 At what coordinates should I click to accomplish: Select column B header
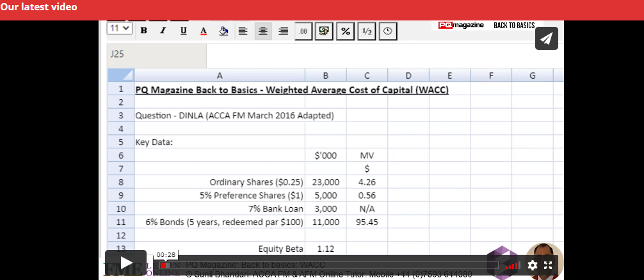pyautogui.click(x=326, y=75)
